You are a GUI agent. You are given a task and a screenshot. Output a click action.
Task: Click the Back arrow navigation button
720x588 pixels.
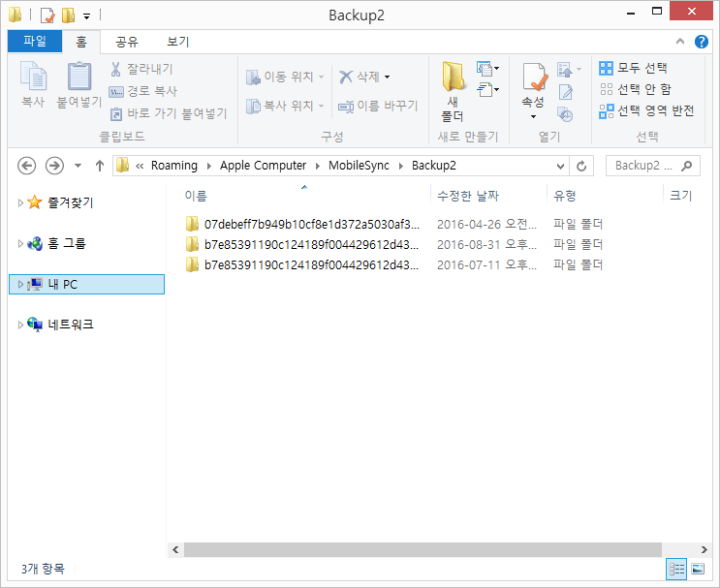point(27,166)
